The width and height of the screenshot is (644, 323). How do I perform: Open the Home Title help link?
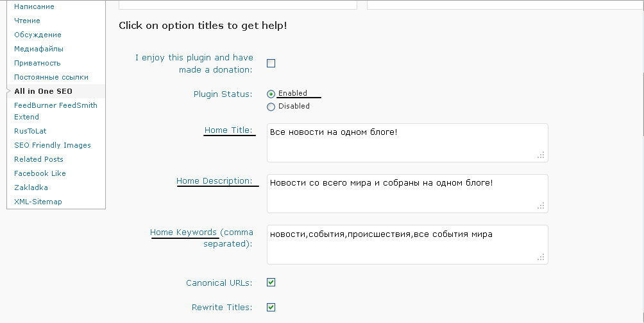(228, 130)
